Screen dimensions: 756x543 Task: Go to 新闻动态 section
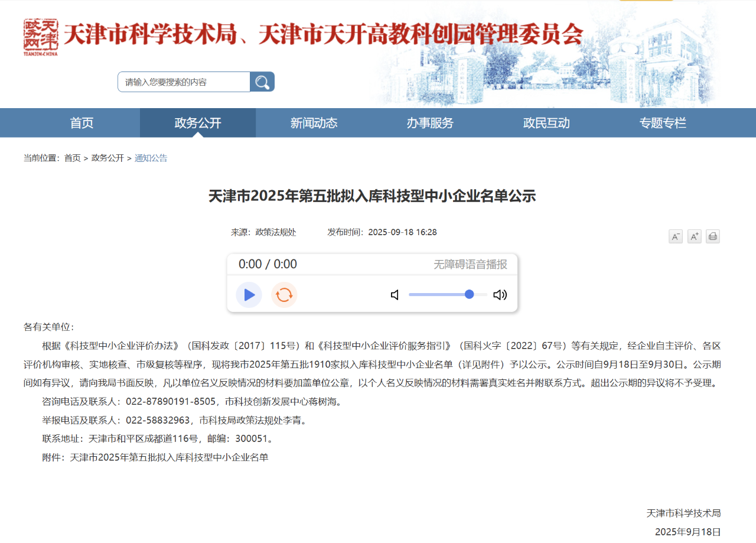pos(314,123)
